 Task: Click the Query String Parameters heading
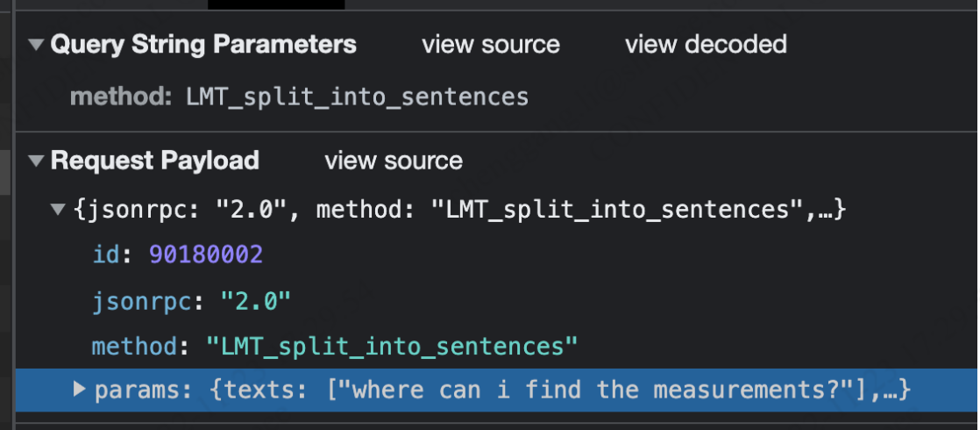(203, 45)
